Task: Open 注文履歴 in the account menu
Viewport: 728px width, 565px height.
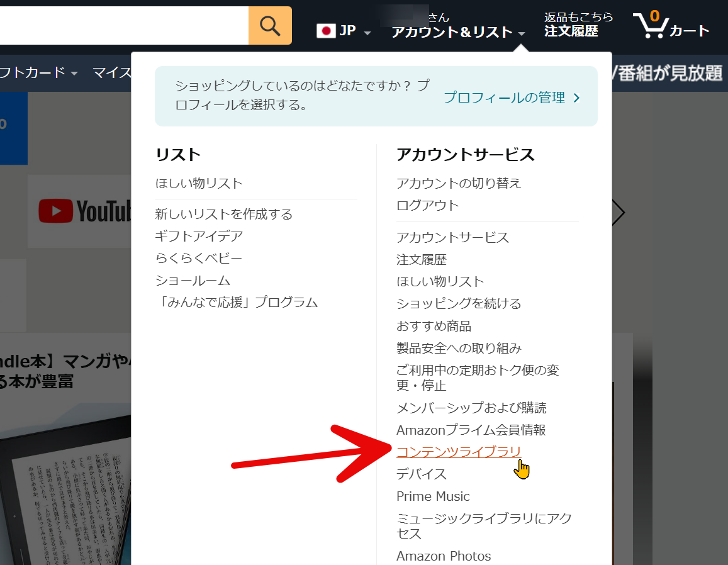Action: (x=422, y=259)
